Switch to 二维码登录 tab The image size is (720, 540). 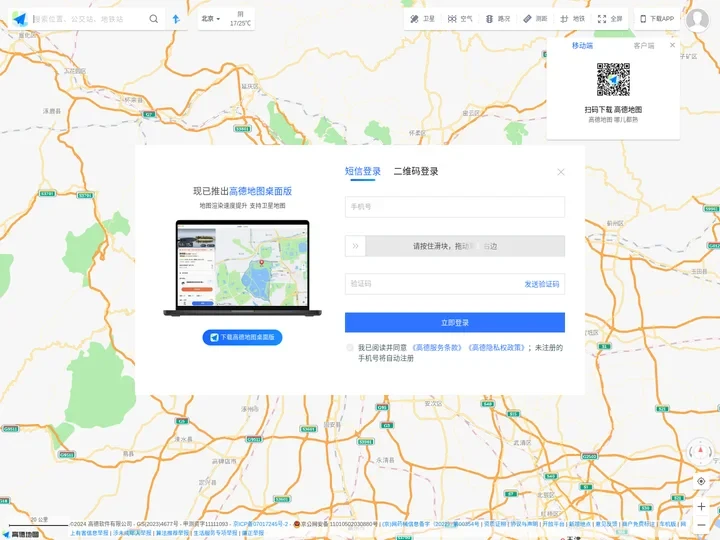click(416, 171)
